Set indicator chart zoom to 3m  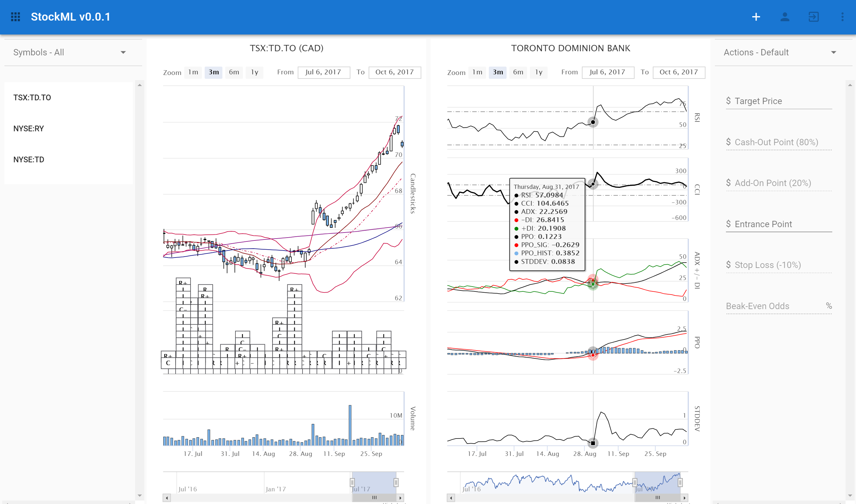[x=498, y=72]
